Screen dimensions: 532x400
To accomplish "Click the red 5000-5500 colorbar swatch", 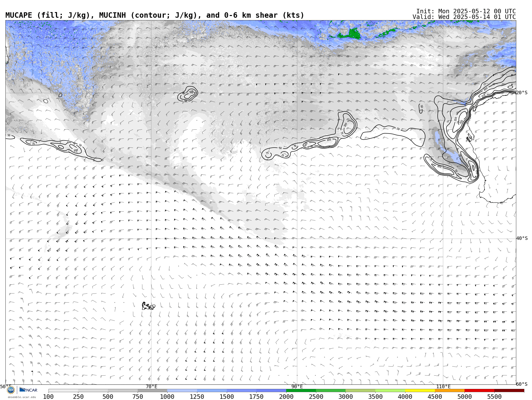I will click(x=479, y=391).
